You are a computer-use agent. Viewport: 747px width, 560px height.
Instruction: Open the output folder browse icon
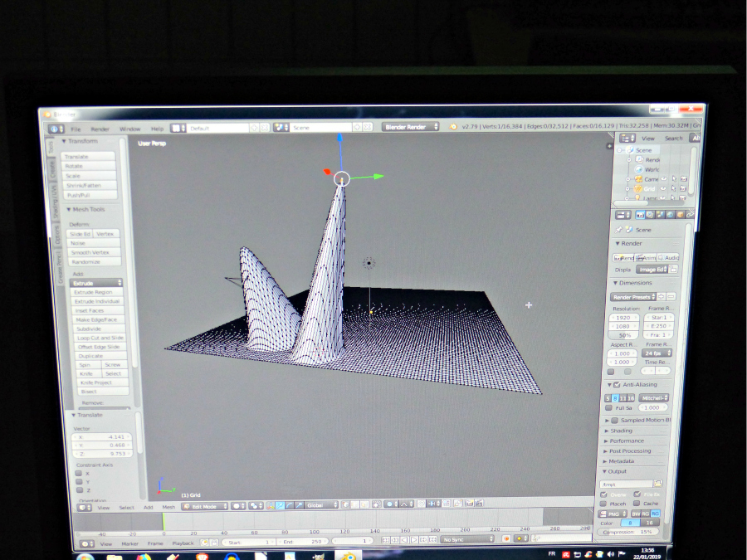click(x=658, y=484)
